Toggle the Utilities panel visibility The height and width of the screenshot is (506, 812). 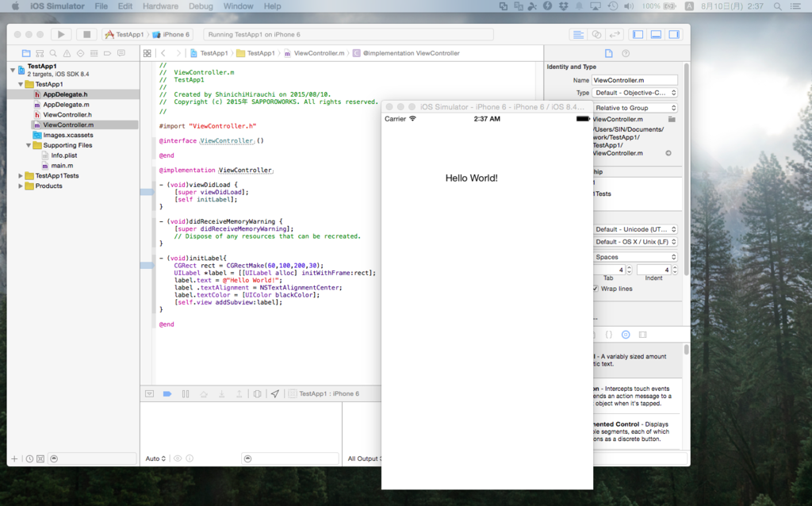[674, 35]
